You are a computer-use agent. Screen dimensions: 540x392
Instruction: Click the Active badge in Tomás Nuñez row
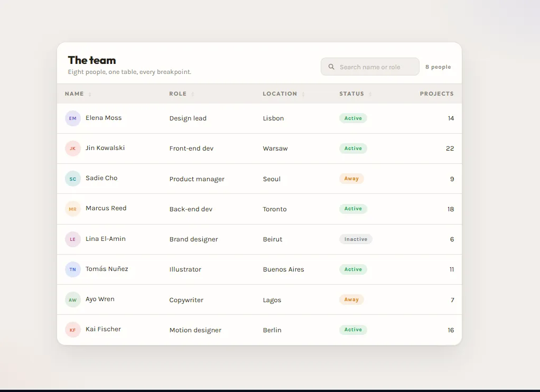353,269
